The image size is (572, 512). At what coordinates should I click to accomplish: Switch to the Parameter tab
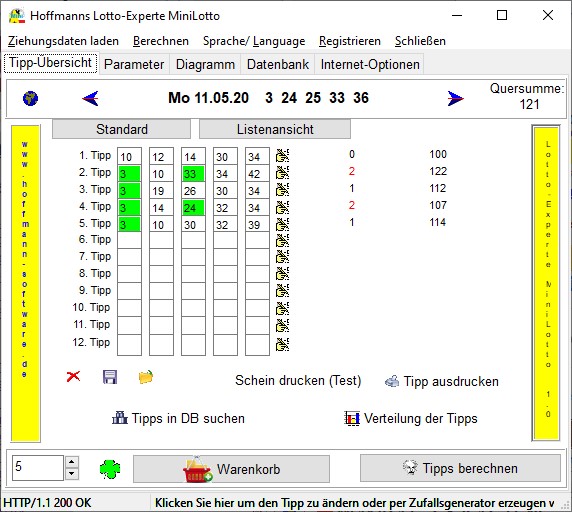tap(134, 65)
